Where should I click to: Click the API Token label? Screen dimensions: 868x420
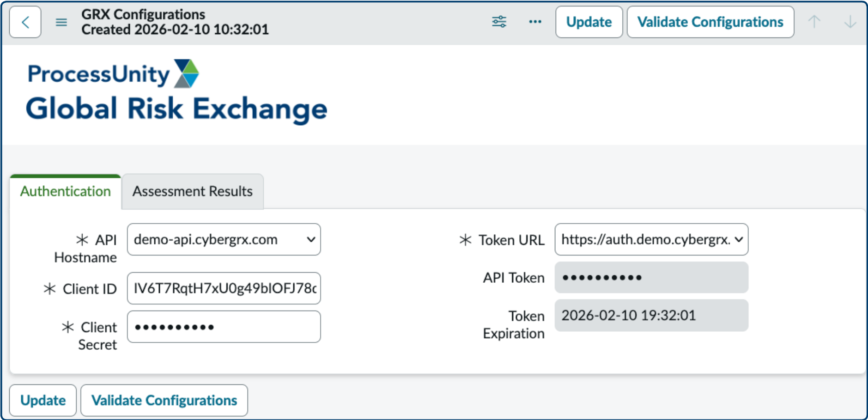coord(514,278)
